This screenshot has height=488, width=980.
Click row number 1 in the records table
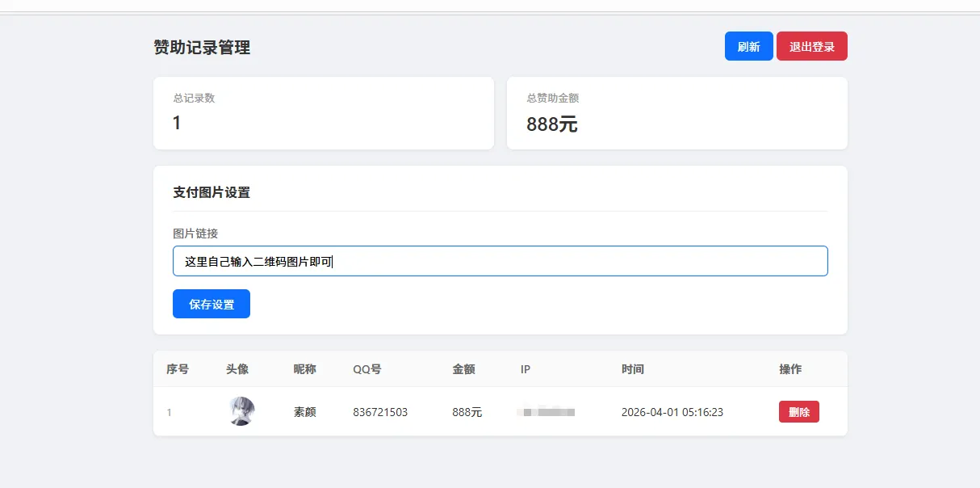tap(168, 411)
